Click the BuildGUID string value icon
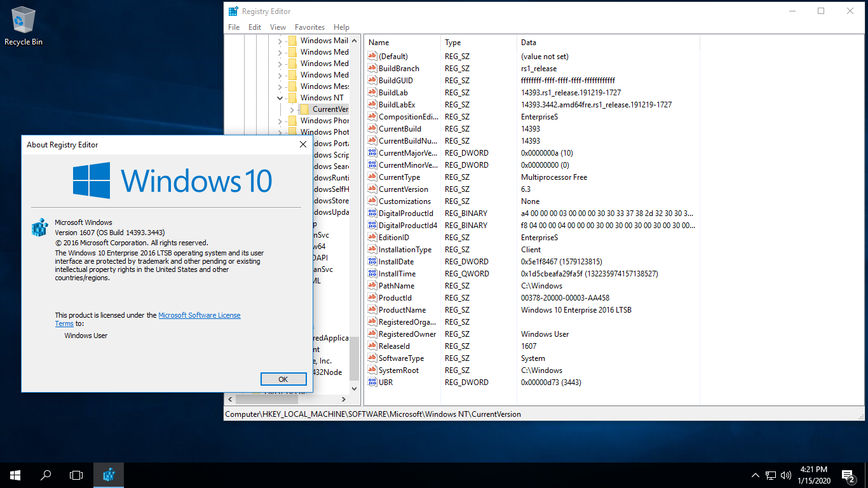 tap(372, 81)
